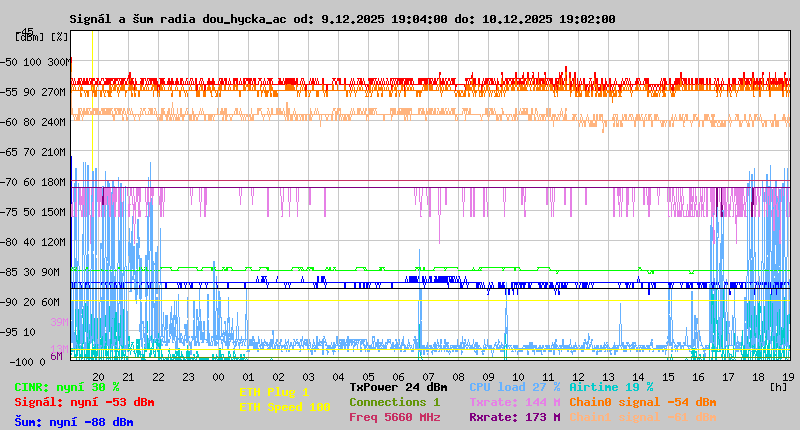The image size is (800, 430).
Task: Click hour tick '15' on time axis
Action: click(668, 377)
